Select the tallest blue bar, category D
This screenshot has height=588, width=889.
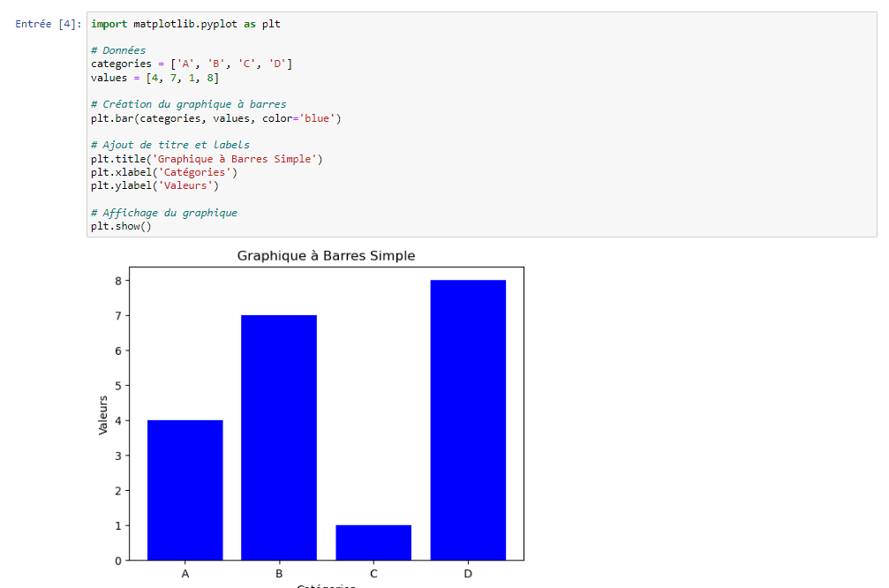pos(468,419)
